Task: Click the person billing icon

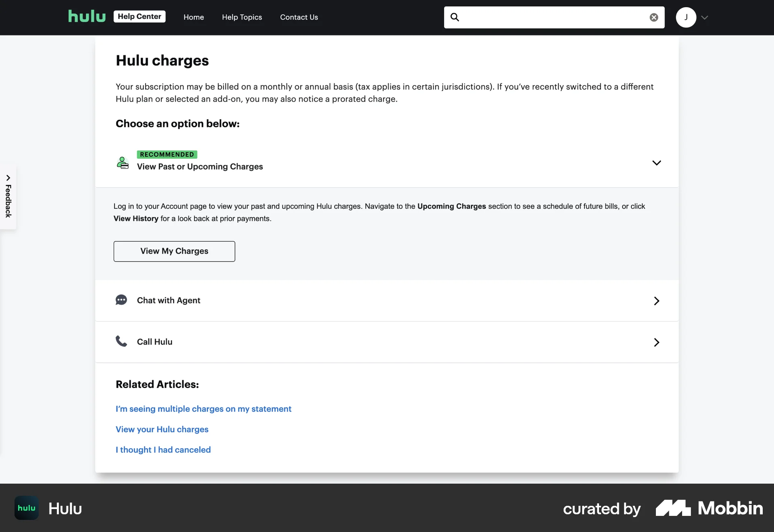Action: point(123,163)
